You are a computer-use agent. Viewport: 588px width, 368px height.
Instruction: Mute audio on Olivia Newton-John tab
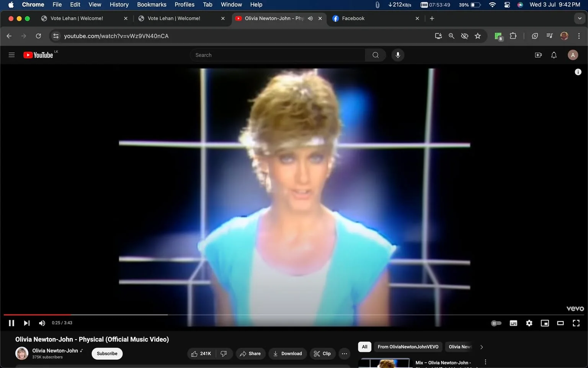[x=310, y=18]
